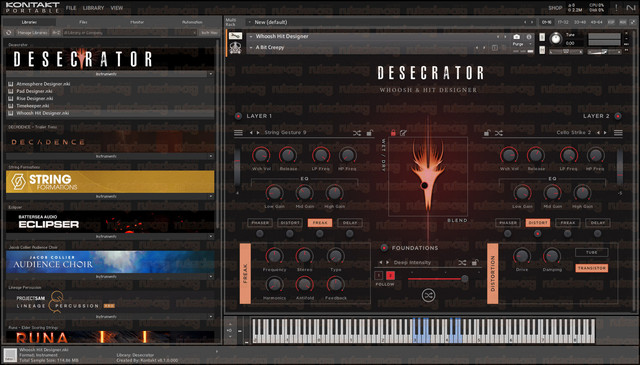Expand Audience Choir Instruments dropdown
Image resolution: width=640 pixels, height=365 pixels.
pyautogui.click(x=211, y=276)
